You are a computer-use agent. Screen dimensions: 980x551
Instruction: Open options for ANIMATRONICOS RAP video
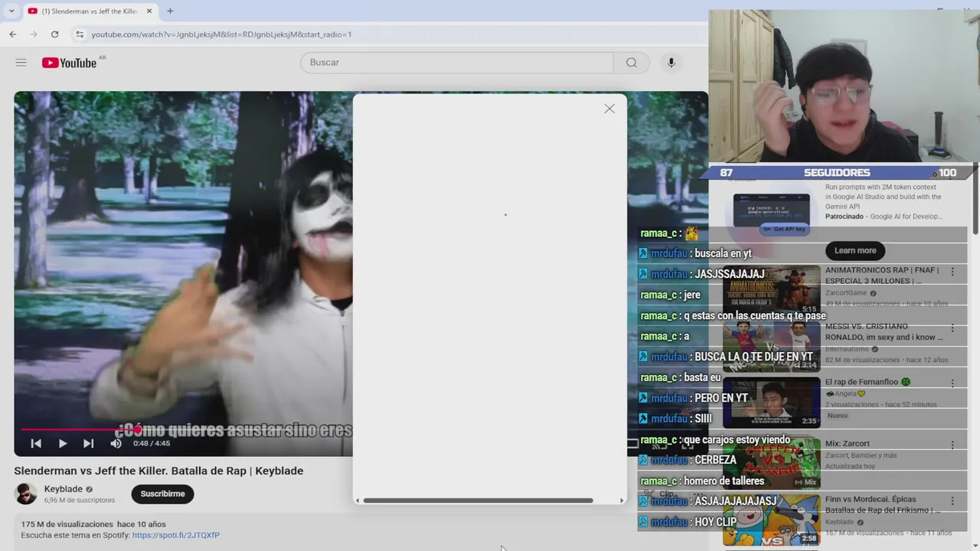pyautogui.click(x=952, y=272)
